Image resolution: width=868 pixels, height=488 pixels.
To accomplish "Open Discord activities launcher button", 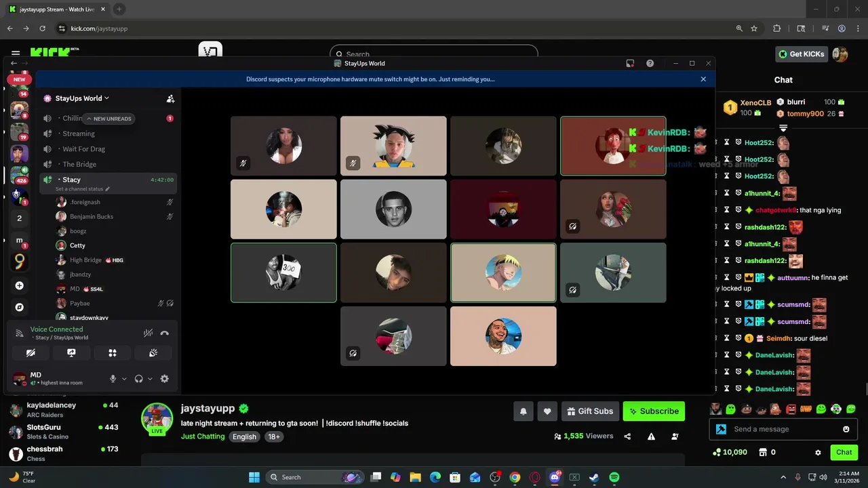I will (113, 352).
